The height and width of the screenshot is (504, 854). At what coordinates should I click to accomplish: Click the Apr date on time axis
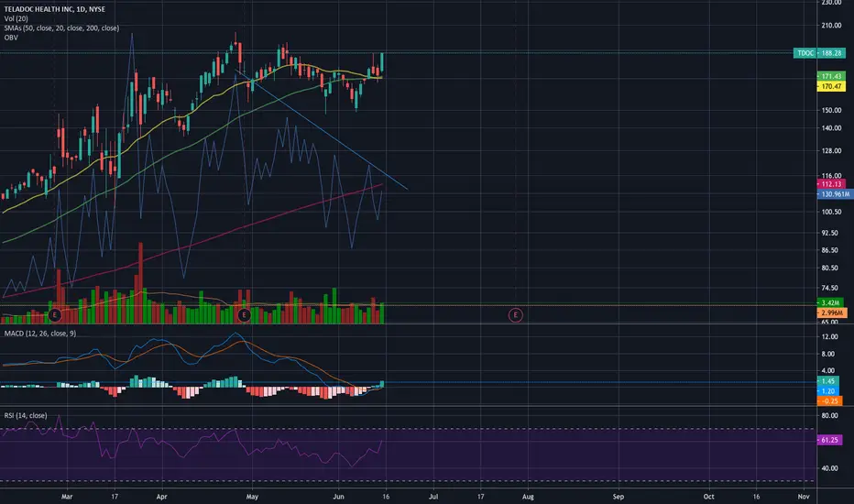coord(161,497)
